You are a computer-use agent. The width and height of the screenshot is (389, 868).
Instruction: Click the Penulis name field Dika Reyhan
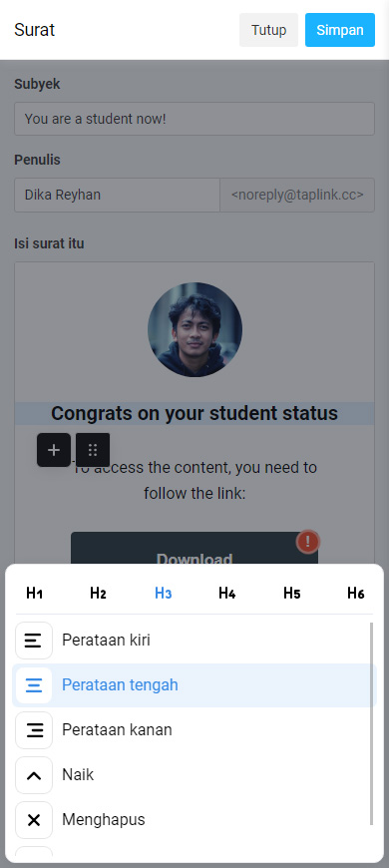[x=118, y=195]
